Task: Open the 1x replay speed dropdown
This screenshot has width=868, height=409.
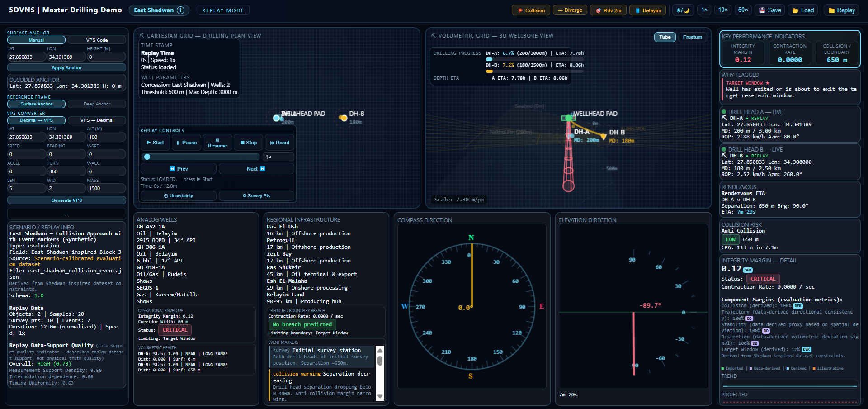Action: click(x=278, y=157)
